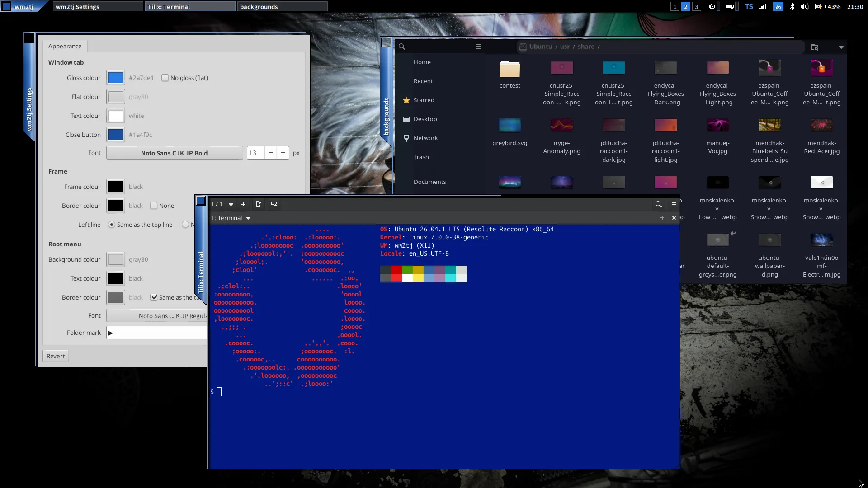Maximize the Tilix terminal pane with plus icon
This screenshot has width=868, height=488.
(x=662, y=218)
